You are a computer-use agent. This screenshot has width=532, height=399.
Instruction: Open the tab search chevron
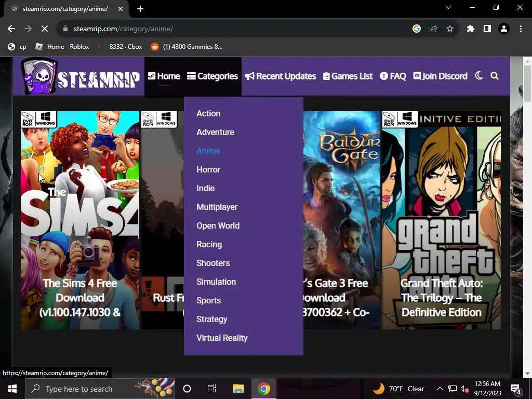448,7
